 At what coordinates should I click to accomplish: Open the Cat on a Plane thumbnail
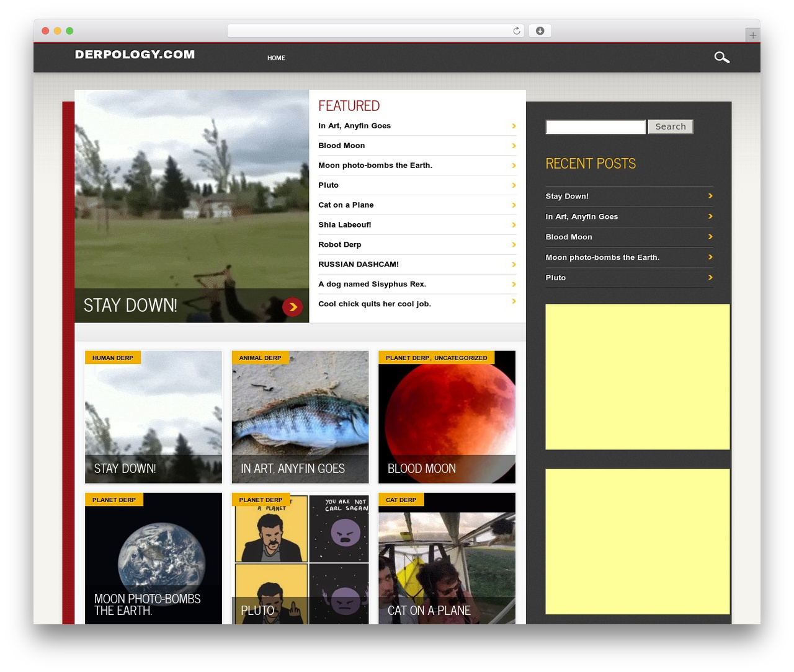[x=447, y=559]
